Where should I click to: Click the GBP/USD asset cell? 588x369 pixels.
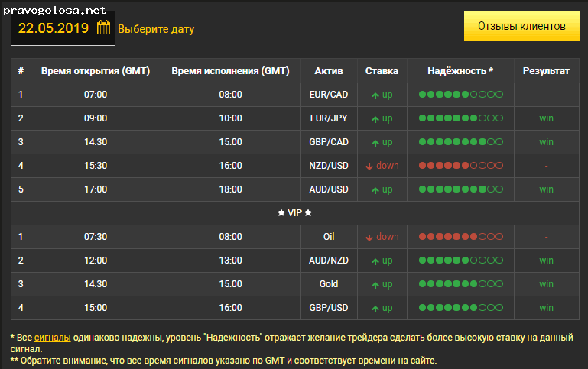click(x=329, y=308)
